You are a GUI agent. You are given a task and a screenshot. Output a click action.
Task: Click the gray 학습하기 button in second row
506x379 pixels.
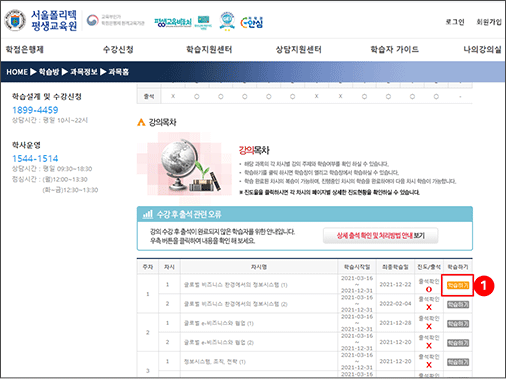(458, 304)
